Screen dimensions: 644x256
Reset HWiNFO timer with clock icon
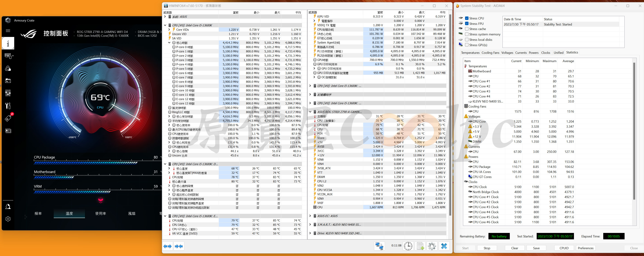tap(408, 246)
